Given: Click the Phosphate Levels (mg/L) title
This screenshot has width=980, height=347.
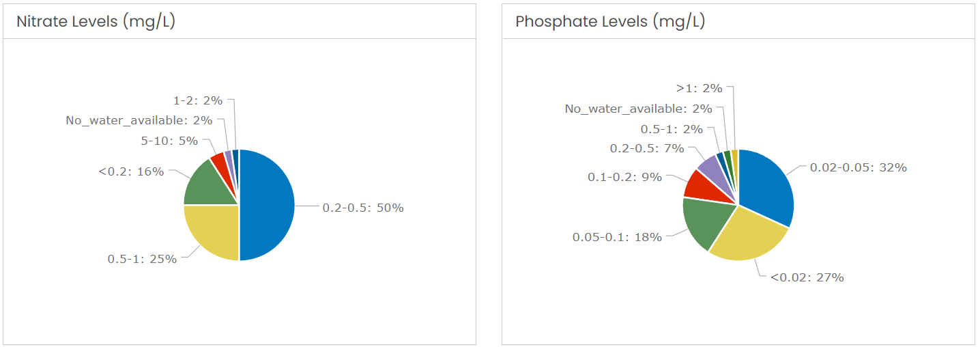Looking at the screenshot, I should (x=610, y=21).
